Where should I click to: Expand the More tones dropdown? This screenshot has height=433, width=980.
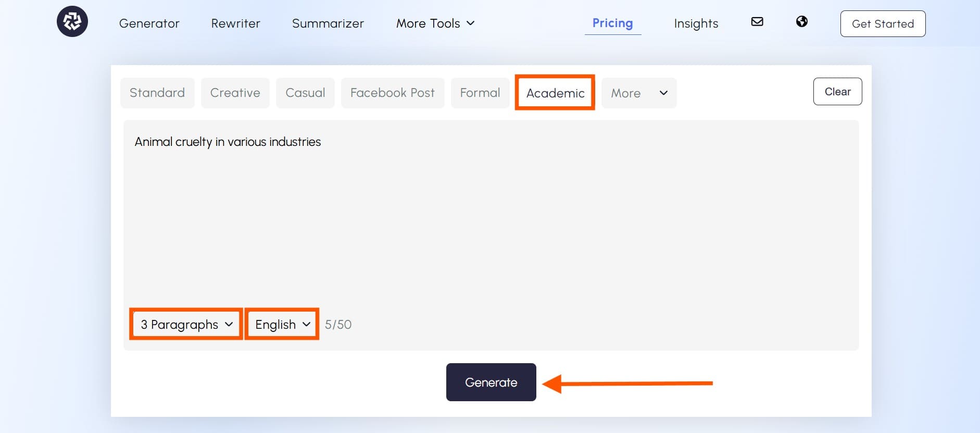(639, 93)
